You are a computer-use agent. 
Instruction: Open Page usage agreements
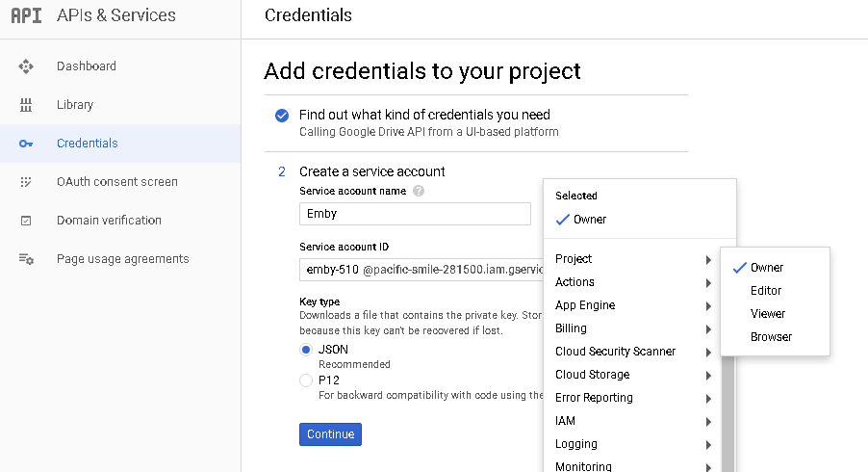tap(120, 259)
